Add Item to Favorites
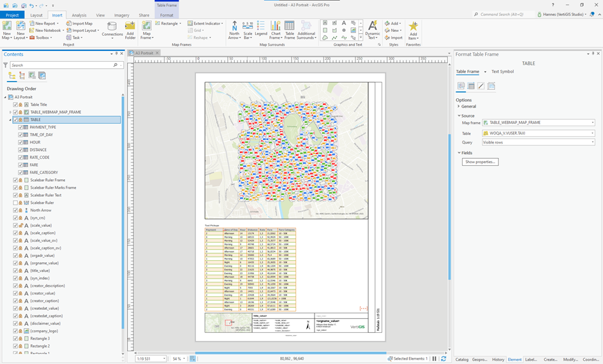This screenshot has width=603, height=364. pyautogui.click(x=413, y=30)
